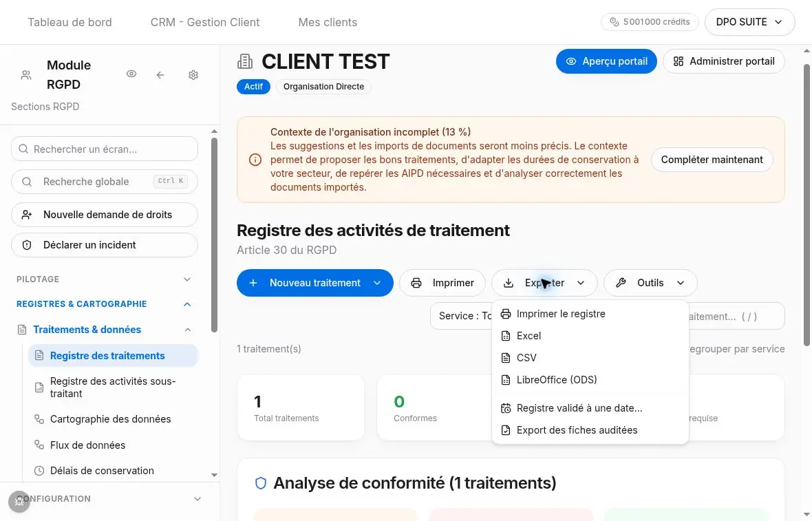Click the grid icon on Administrer portail

679,61
